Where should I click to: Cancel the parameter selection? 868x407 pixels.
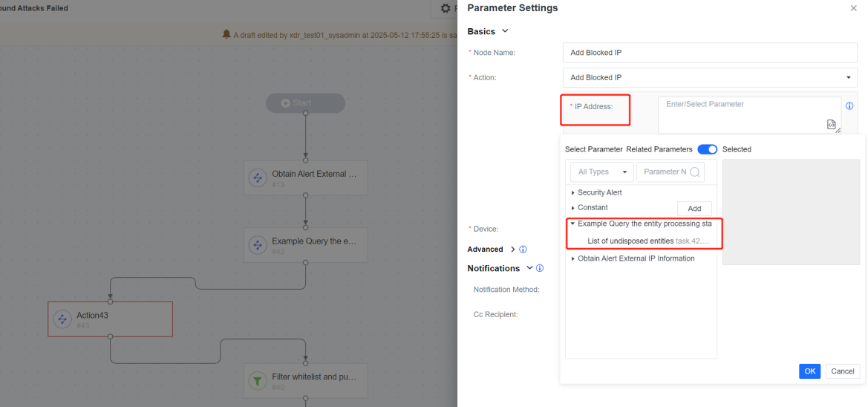click(843, 371)
